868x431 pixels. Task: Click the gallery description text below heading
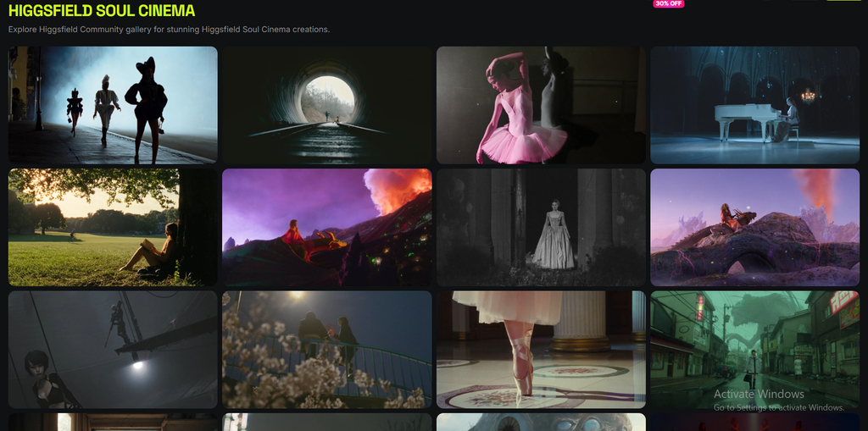(x=169, y=30)
